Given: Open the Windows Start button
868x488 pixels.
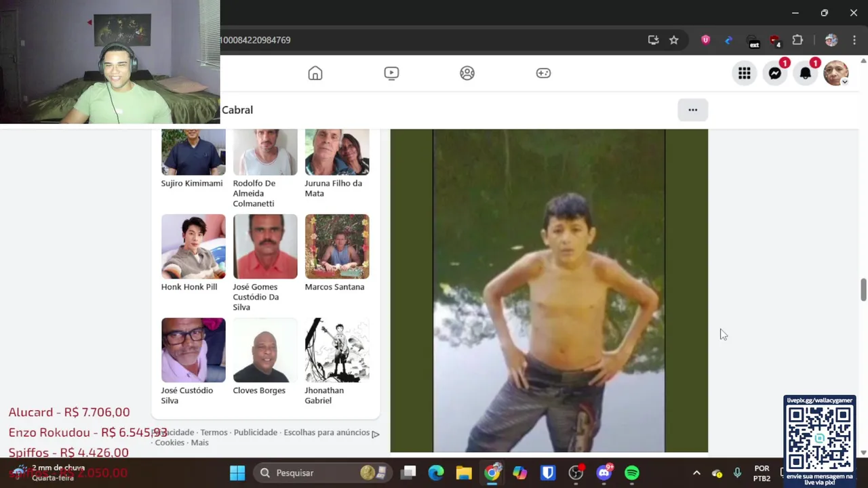Looking at the screenshot, I should (237, 473).
